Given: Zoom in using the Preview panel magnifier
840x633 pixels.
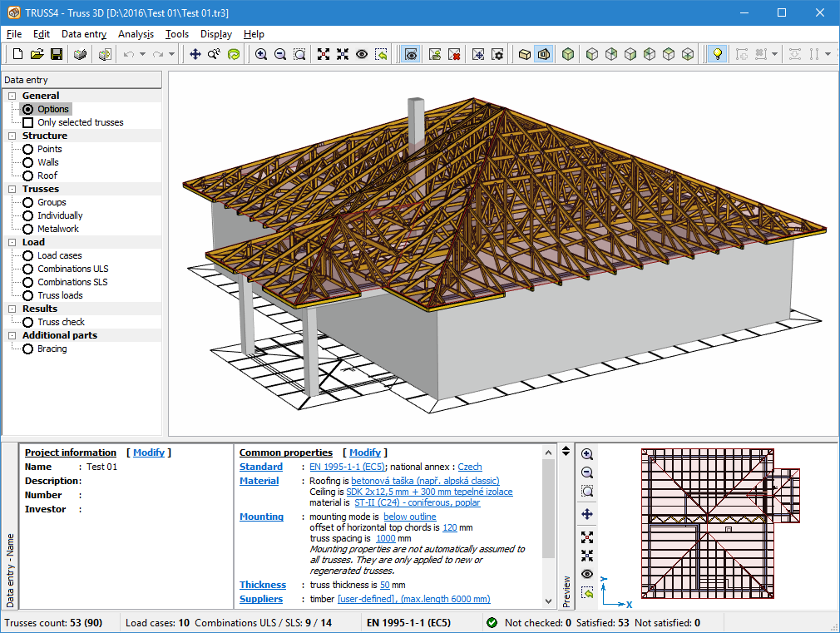Looking at the screenshot, I should tap(587, 454).
